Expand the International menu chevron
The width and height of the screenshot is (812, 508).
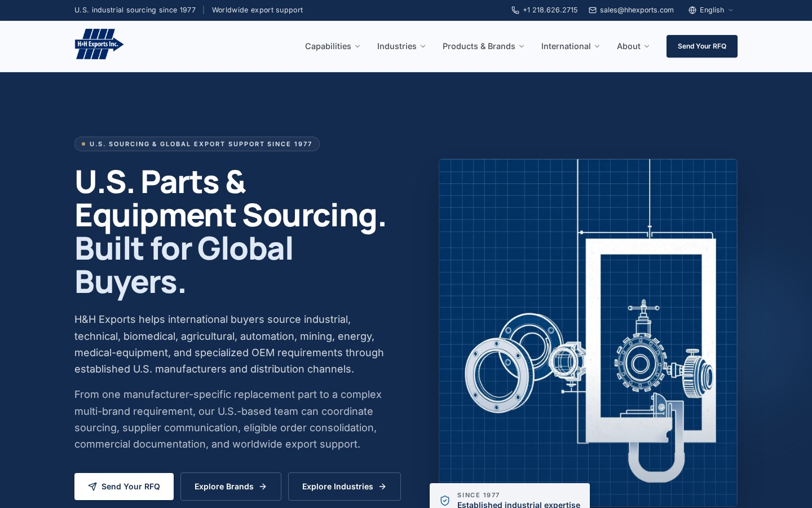pos(597,46)
